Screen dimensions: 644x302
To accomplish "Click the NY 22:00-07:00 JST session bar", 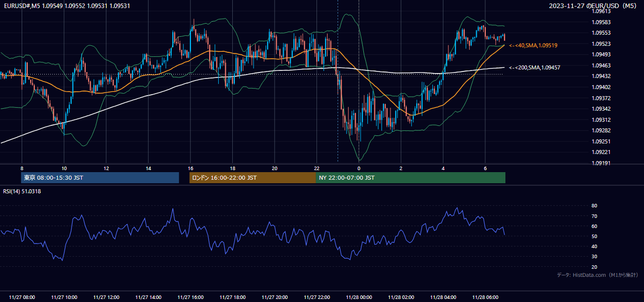I will (411, 178).
